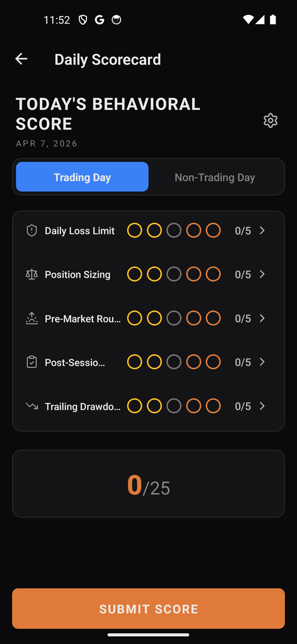Image resolution: width=297 pixels, height=644 pixels.
Task: Tap the APR 7, 2026 date label
Action: pyautogui.click(x=46, y=143)
